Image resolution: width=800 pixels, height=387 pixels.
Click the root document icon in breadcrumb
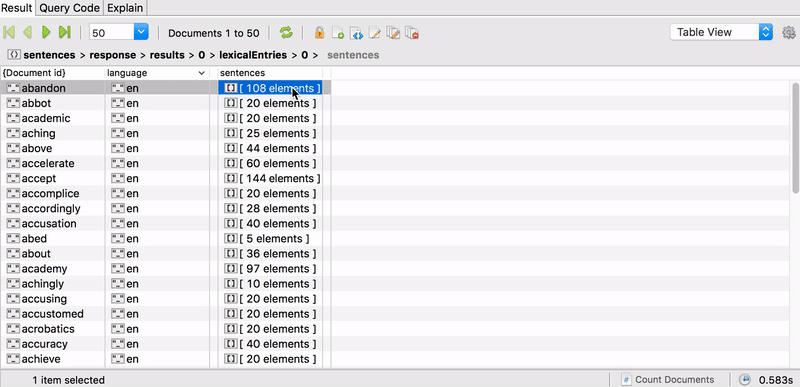point(14,55)
